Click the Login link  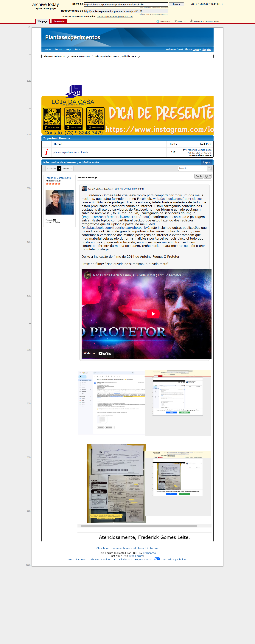pyautogui.click(x=195, y=49)
